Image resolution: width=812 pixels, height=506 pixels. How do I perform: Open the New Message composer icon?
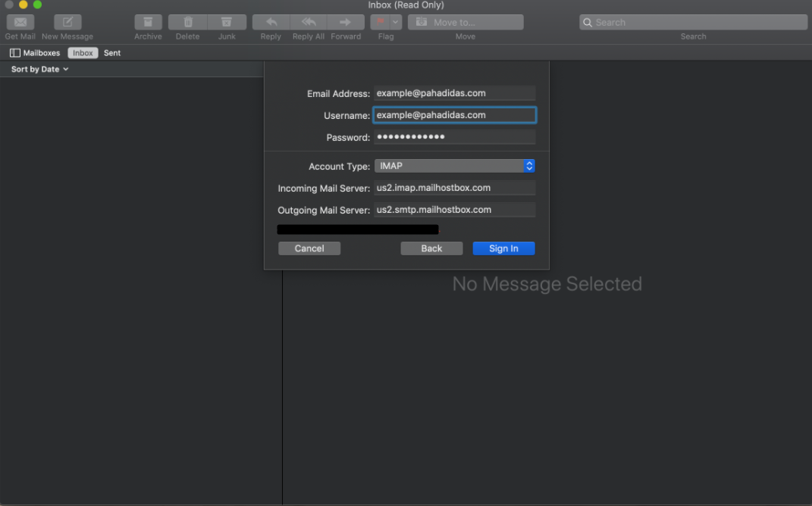[67, 21]
